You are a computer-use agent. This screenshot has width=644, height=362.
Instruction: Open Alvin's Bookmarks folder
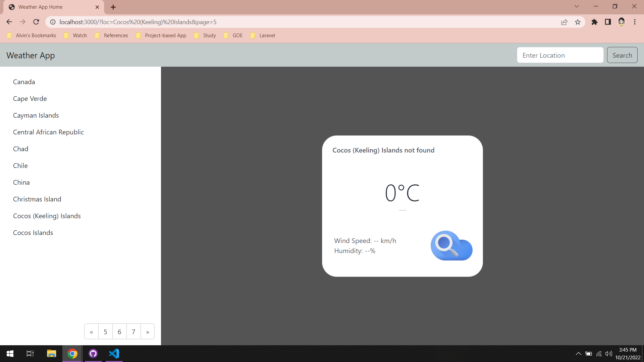click(x=32, y=36)
